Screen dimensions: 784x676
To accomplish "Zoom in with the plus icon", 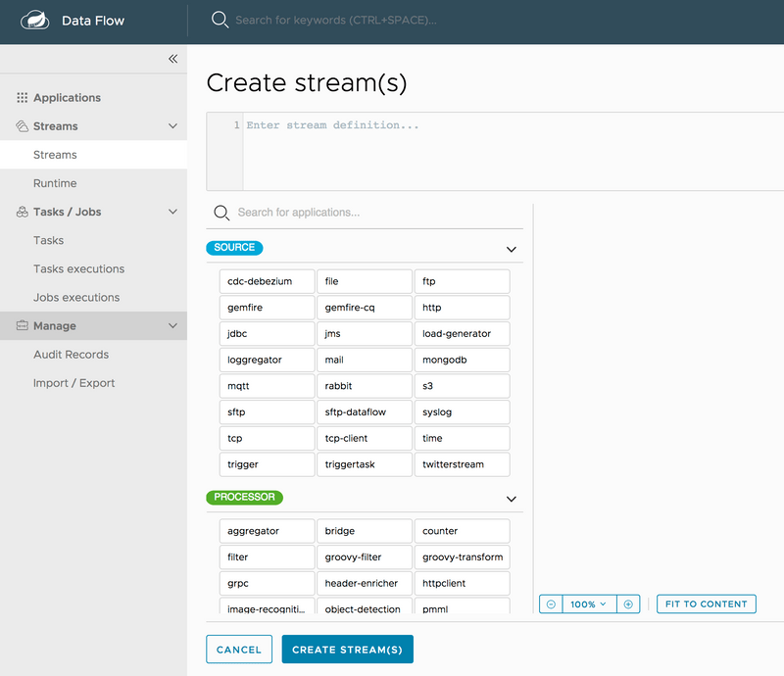I will pos(627,604).
